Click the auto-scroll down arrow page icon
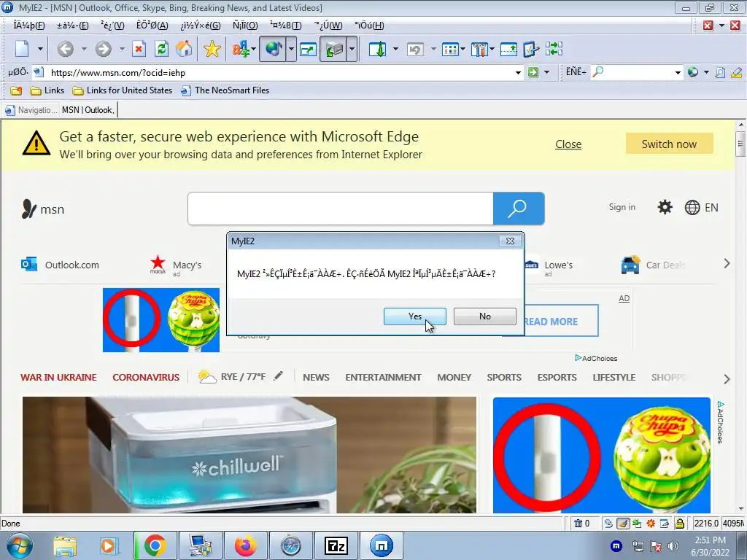Viewport: 747px width, 560px height. [378, 49]
